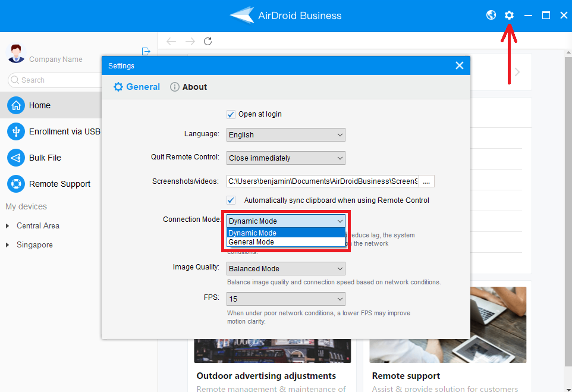Open the settings gear icon in title bar
The height and width of the screenshot is (392, 572).
(509, 15)
